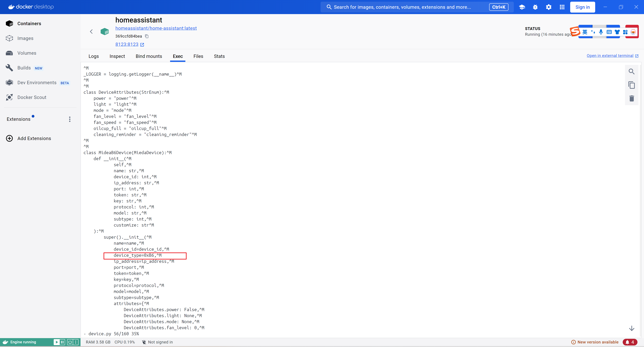This screenshot has width=644, height=347.
Task: Open Docker Desktop settings gear
Action: (549, 7)
